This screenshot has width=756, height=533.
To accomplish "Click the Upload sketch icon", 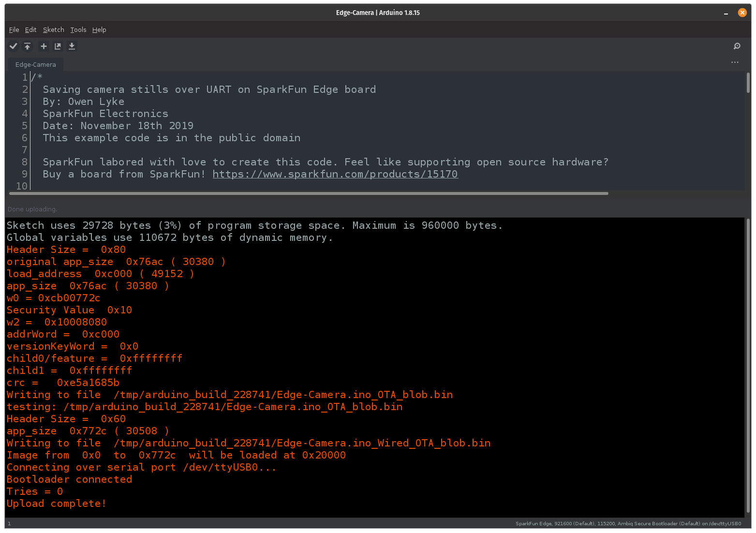I will point(28,46).
